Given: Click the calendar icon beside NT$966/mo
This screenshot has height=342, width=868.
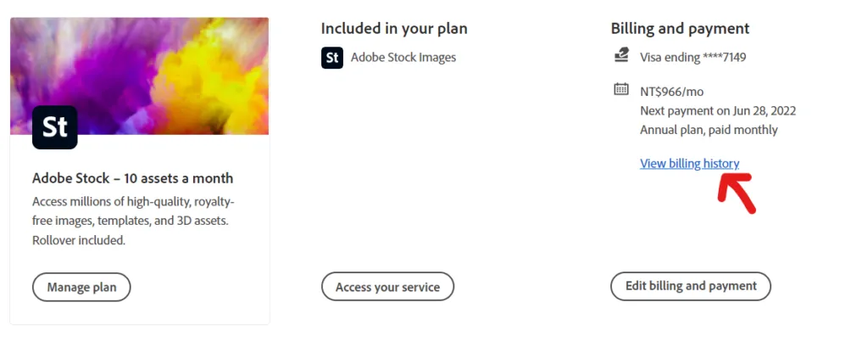Looking at the screenshot, I should click(621, 89).
